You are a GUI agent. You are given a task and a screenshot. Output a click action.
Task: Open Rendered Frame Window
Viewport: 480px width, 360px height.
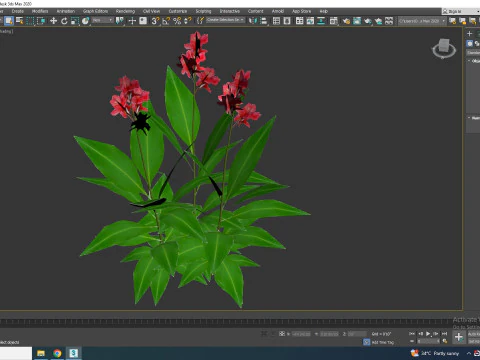pos(357,21)
